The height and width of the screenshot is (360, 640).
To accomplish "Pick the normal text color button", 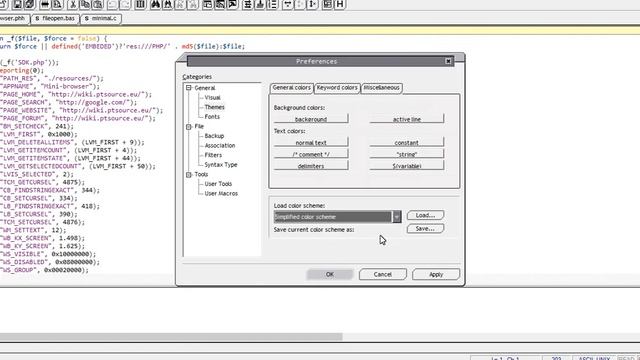I will pos(311,142).
